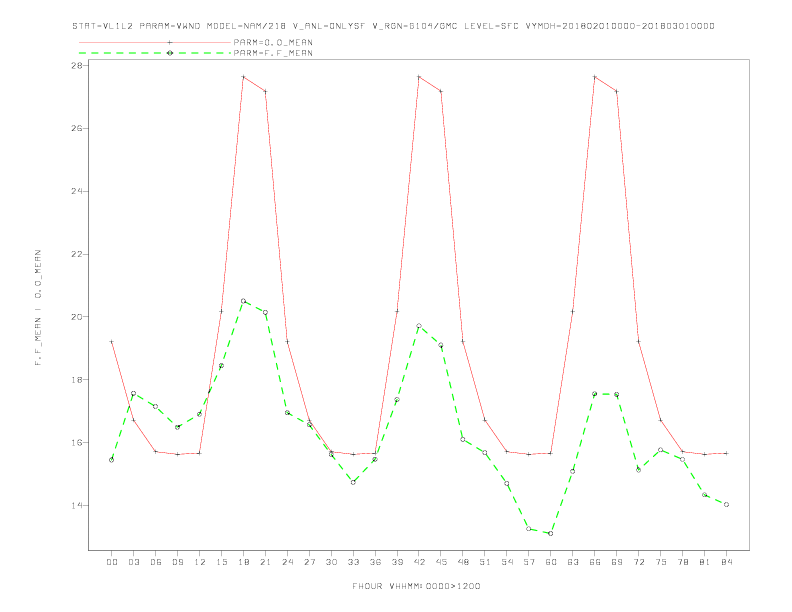This screenshot has height=612, width=792.
Task: Click x-axis forecast hour label 60
Action: point(551,562)
